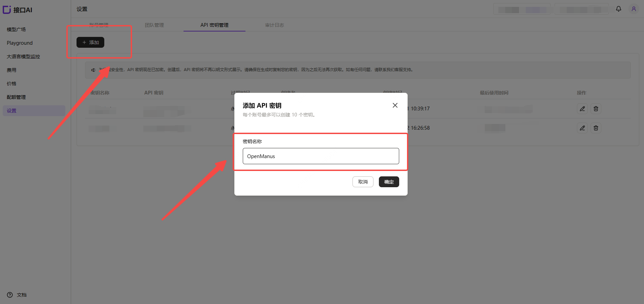Open the user profile avatar

[x=634, y=9]
